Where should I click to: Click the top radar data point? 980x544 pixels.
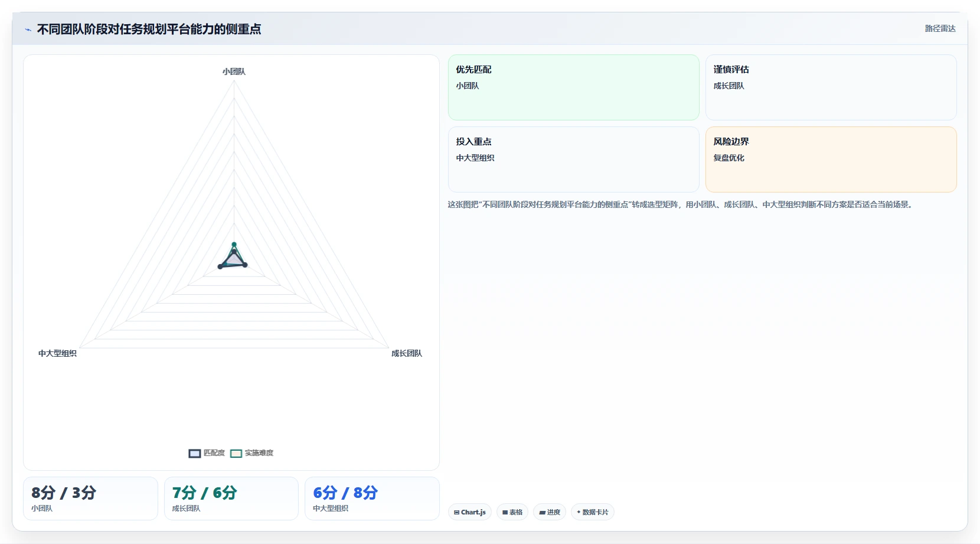(234, 245)
